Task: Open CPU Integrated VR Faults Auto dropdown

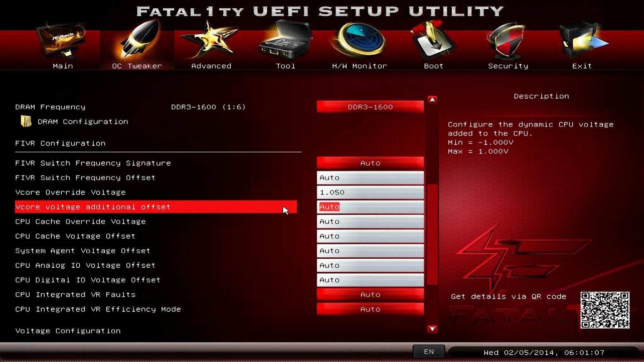Action: (x=370, y=294)
